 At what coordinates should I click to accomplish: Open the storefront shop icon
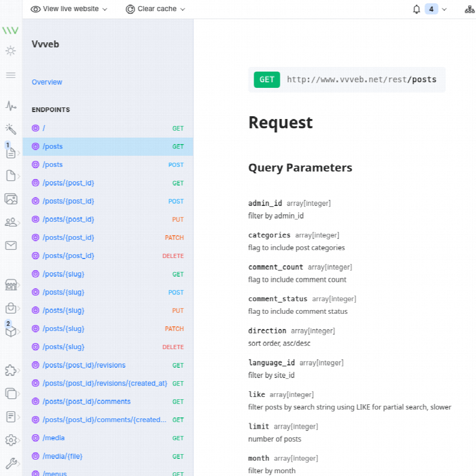coord(11,284)
